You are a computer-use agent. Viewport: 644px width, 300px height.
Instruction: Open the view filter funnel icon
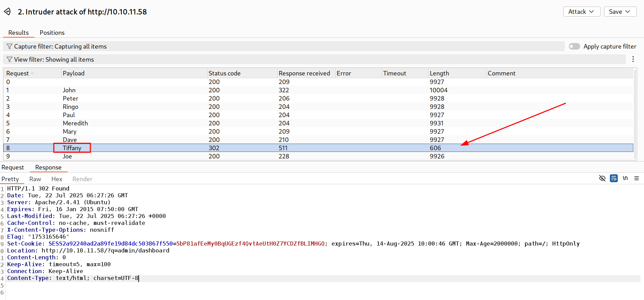[x=10, y=60]
